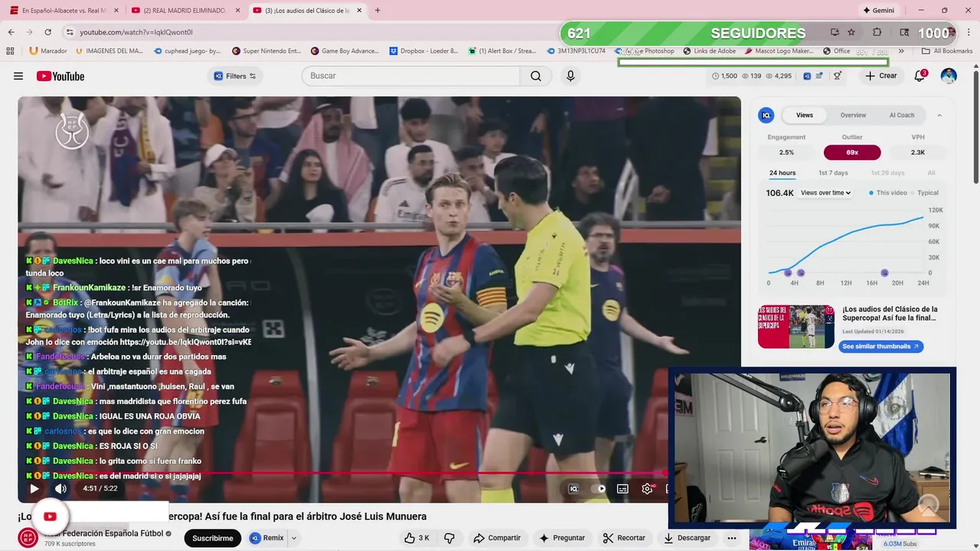Go back to the previous page
The width and height of the screenshot is (980, 551).
11,32
